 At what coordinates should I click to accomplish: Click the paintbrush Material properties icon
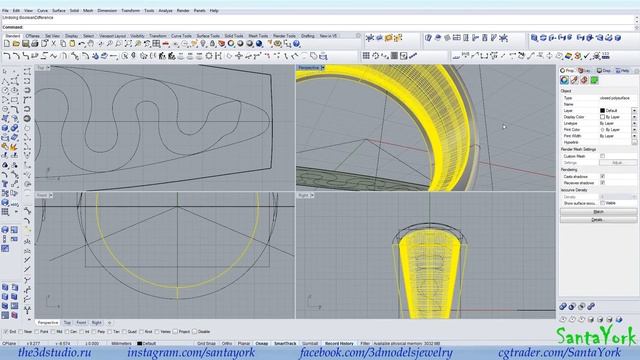[574, 80]
